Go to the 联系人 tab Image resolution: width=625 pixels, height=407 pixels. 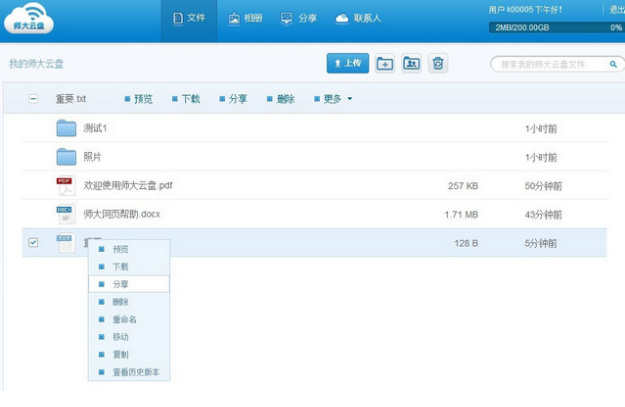[358, 18]
